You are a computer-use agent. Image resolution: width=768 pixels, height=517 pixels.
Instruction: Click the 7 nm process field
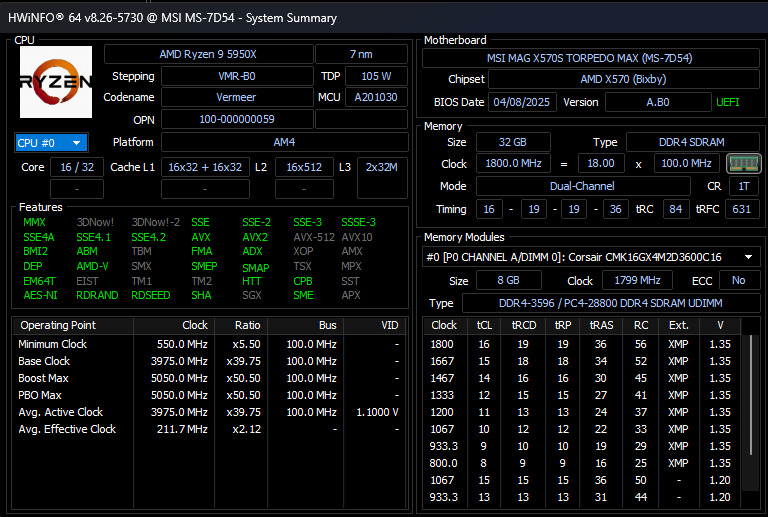point(361,54)
